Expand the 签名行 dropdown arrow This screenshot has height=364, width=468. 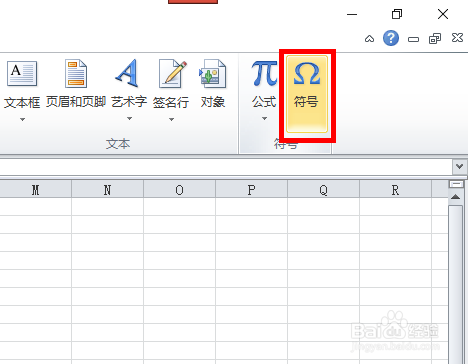click(x=171, y=119)
